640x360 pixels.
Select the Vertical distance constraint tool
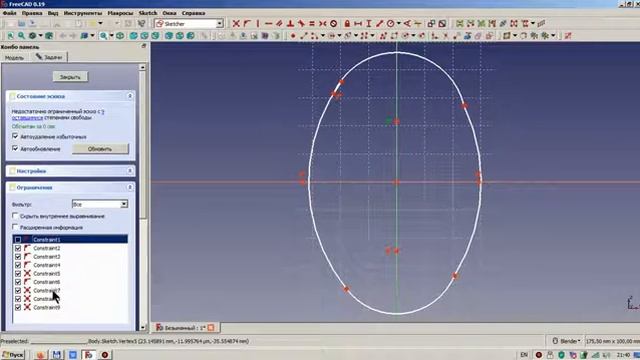369,24
